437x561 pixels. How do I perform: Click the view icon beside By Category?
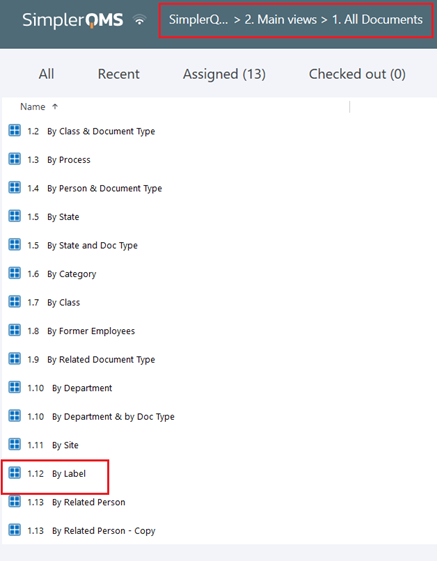tap(15, 273)
